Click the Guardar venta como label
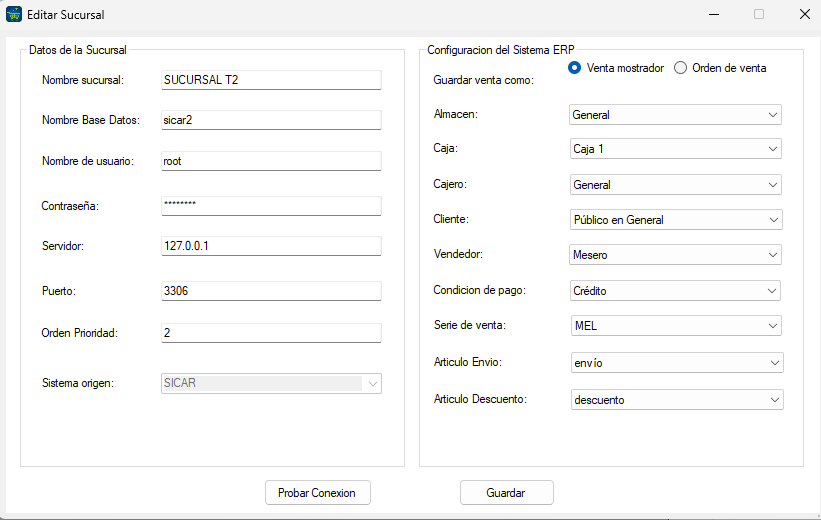Screen dimensions: 821x520 click(x=483, y=81)
